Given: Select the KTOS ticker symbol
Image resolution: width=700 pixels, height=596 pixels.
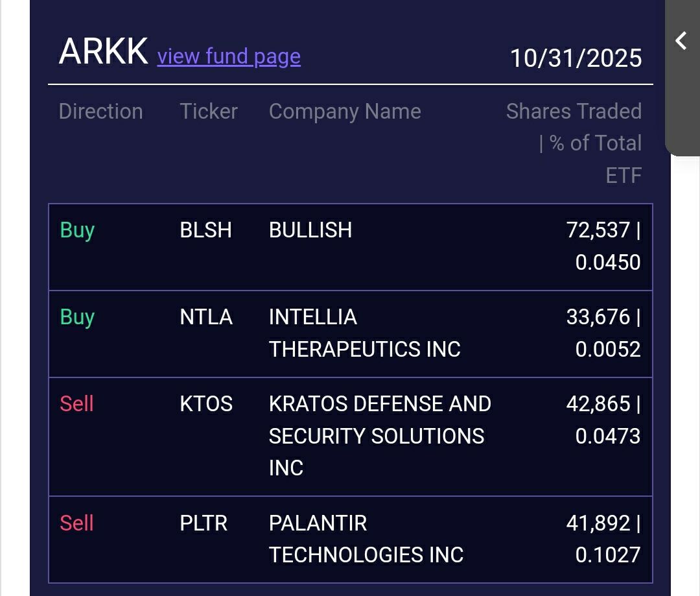Looking at the screenshot, I should [x=206, y=404].
